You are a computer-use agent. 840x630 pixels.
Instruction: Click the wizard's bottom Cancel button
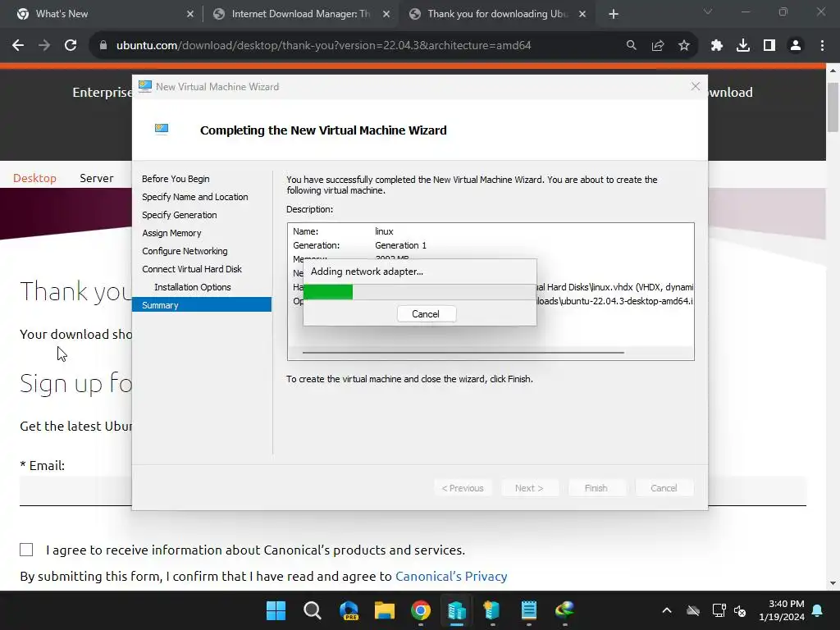[x=664, y=488]
